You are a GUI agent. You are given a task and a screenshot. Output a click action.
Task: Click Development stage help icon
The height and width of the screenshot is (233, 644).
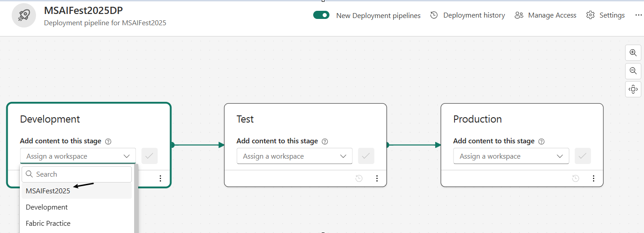click(108, 142)
